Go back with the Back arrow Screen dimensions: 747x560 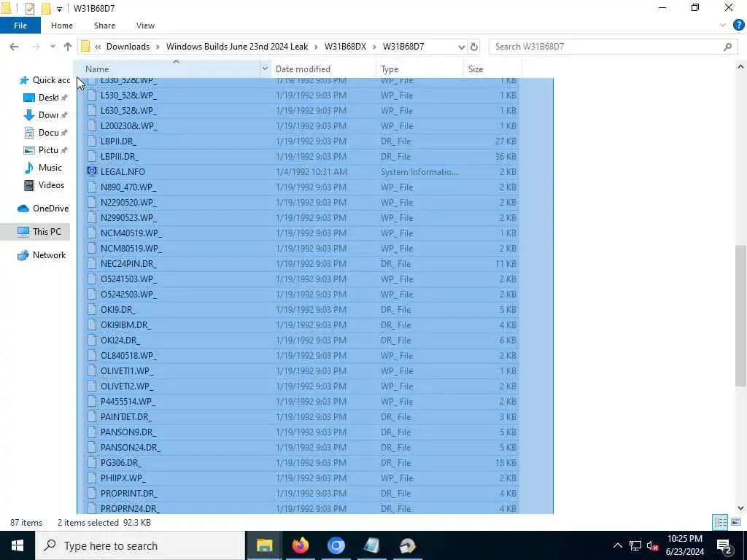click(15, 47)
